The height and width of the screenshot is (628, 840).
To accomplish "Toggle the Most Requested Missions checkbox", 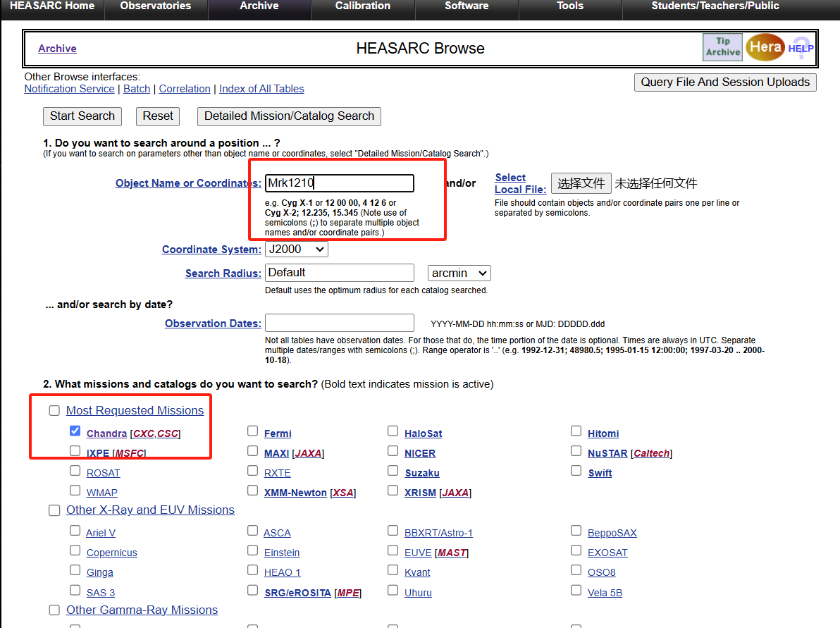I will [54, 410].
